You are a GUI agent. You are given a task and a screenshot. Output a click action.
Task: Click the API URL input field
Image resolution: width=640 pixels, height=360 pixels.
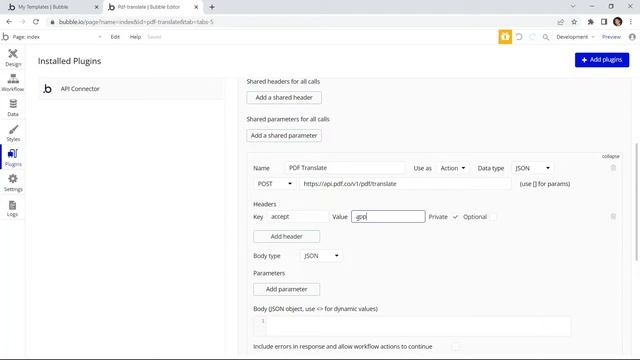pos(405,184)
